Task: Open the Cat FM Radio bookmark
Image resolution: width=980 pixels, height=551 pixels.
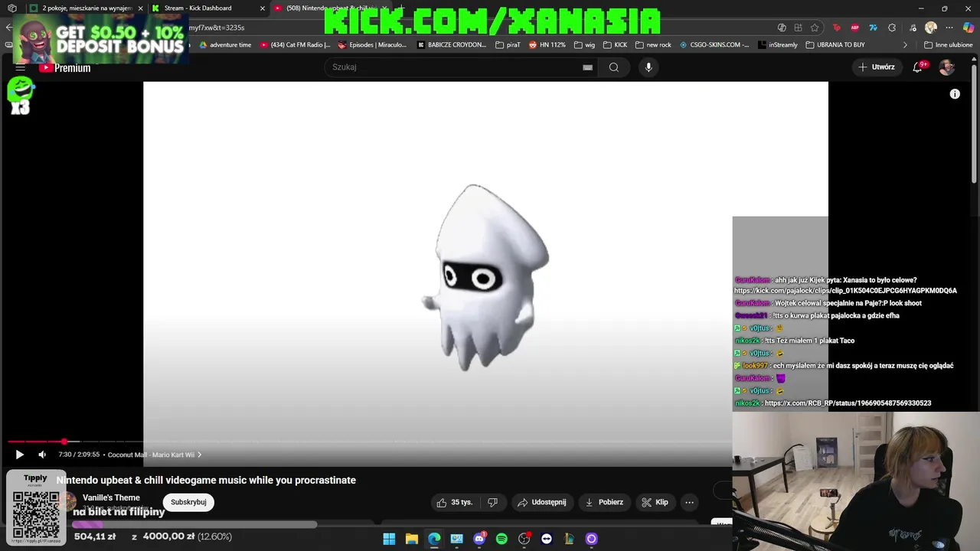Action: pyautogui.click(x=296, y=45)
